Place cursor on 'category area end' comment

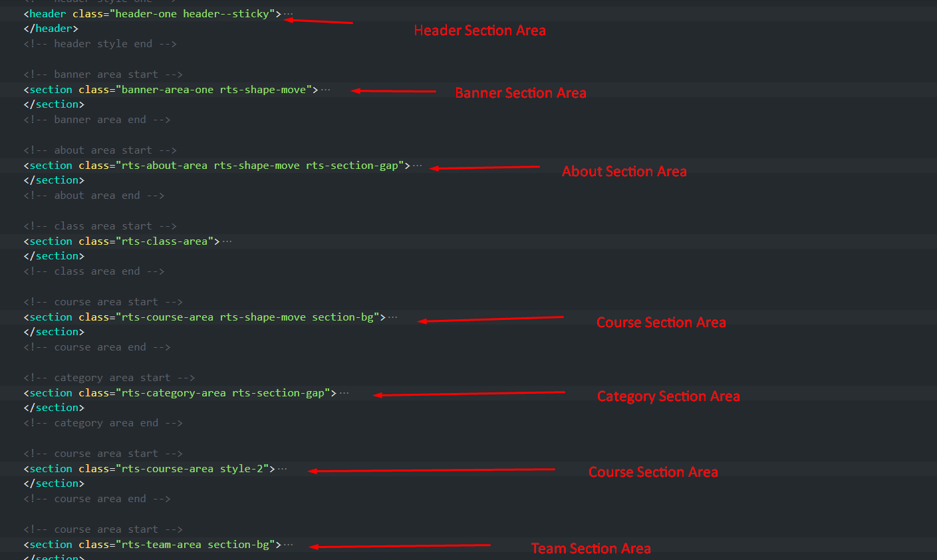pos(103,423)
